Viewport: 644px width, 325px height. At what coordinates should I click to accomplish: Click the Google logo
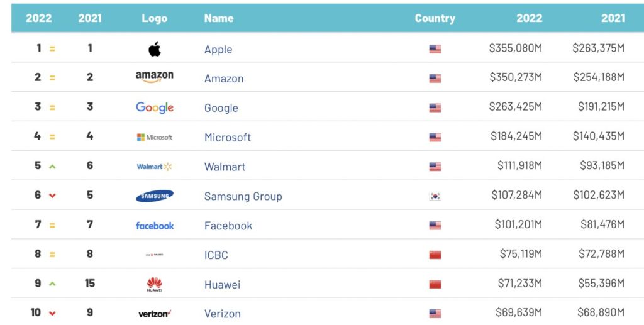coord(155,107)
